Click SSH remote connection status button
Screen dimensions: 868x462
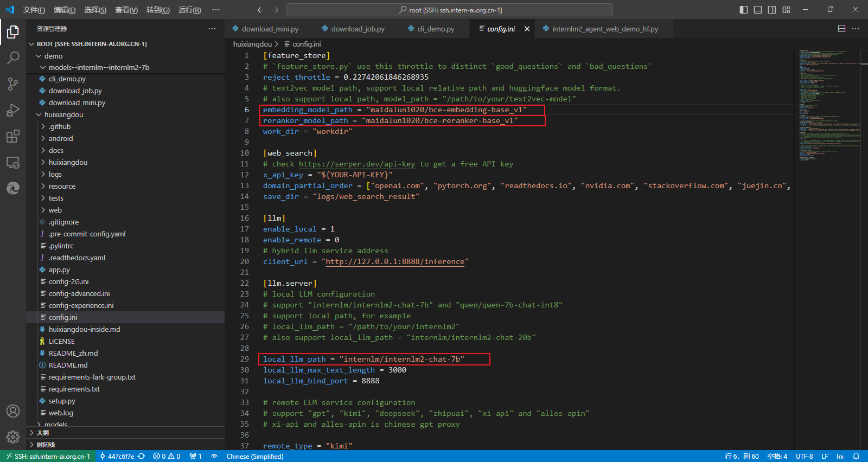[x=48, y=456]
